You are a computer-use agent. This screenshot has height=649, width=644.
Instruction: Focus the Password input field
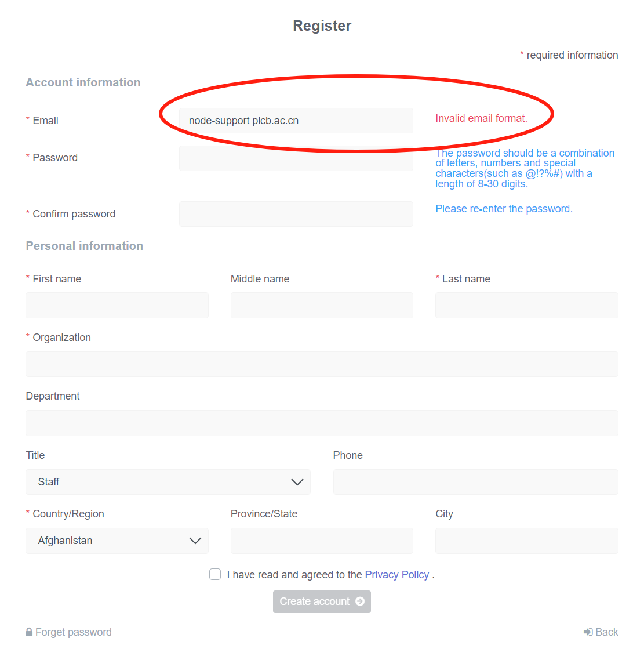pos(296,158)
